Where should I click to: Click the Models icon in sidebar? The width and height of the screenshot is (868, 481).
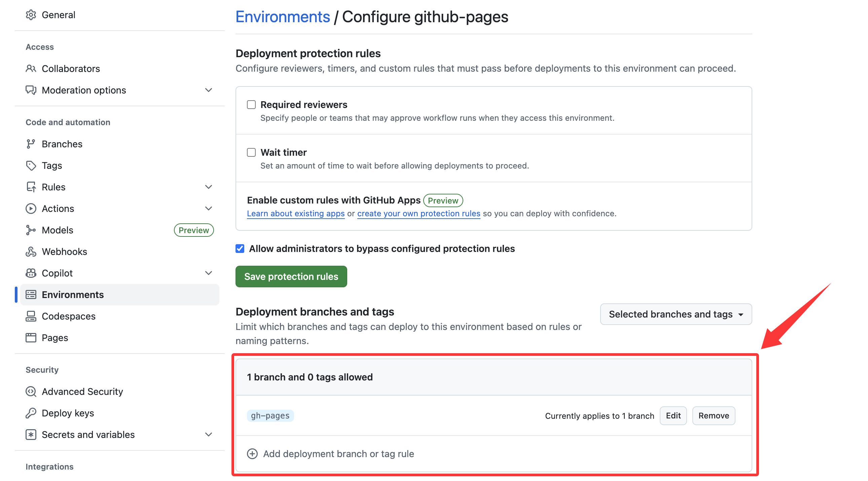point(31,230)
